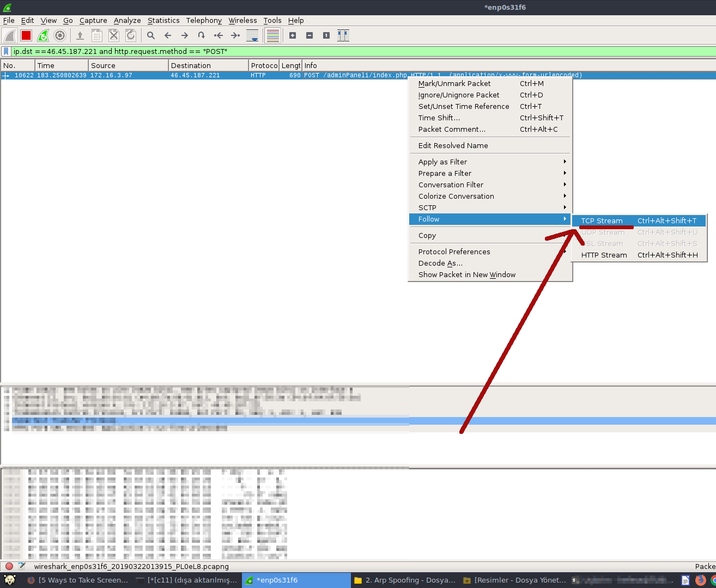The height and width of the screenshot is (588, 716).
Task: Click the display filter input field
Action: coord(363,51)
